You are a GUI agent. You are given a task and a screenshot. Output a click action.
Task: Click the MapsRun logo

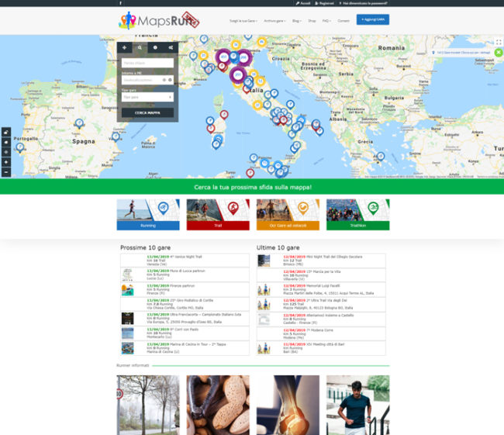pyautogui.click(x=159, y=20)
